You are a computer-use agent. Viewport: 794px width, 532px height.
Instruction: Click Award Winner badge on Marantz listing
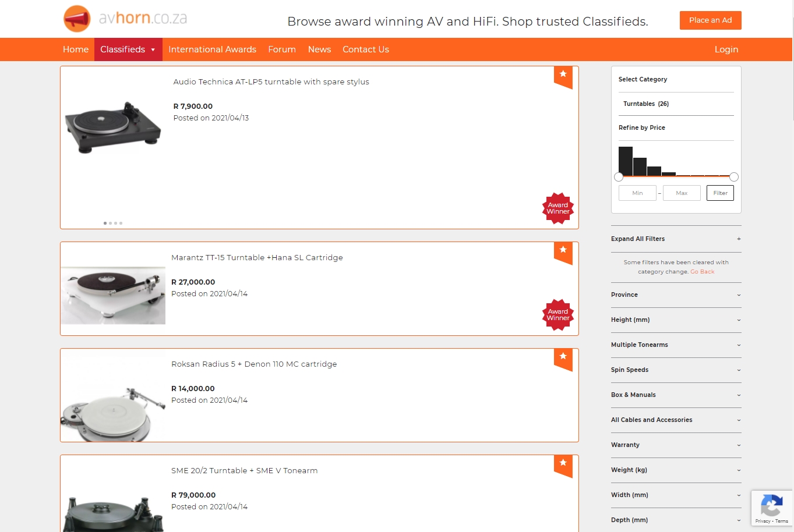558,315
